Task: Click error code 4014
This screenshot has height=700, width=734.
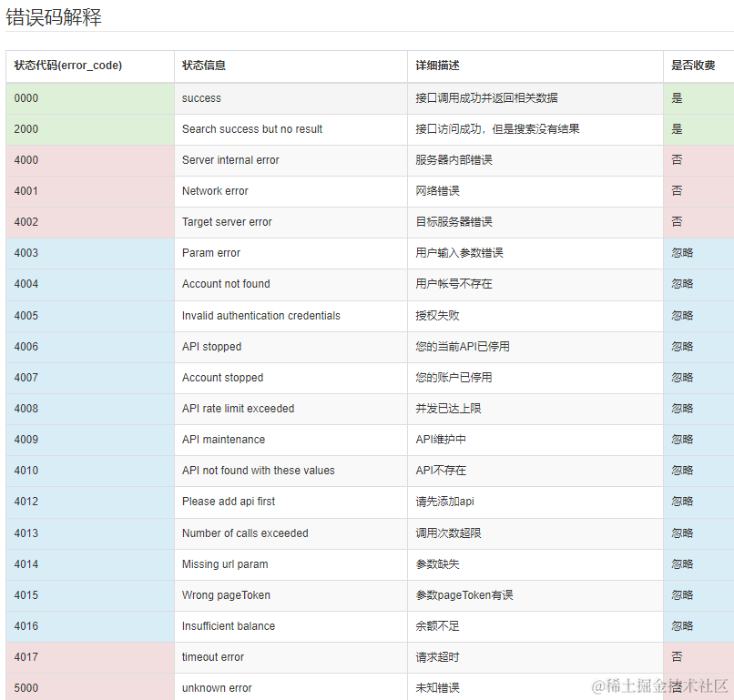Action: click(x=26, y=563)
